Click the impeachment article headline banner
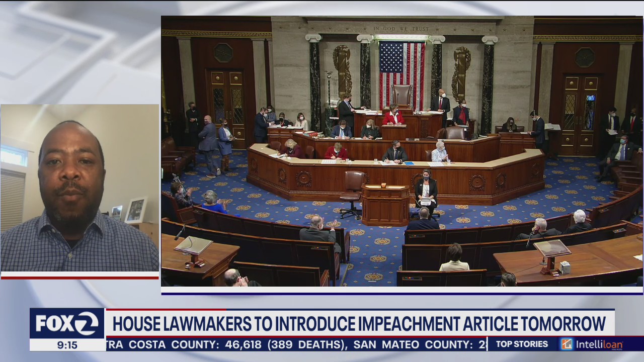The height and width of the screenshot is (362, 644). pos(359,323)
